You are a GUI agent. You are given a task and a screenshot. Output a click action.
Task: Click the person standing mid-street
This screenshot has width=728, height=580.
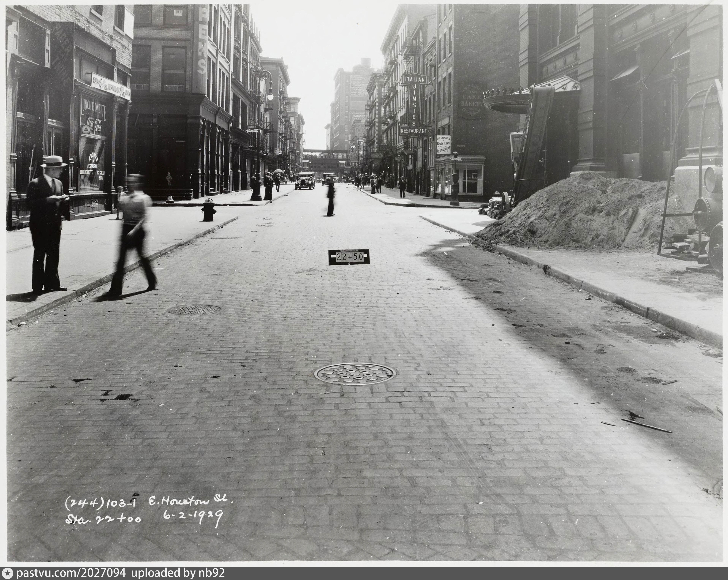tap(331, 199)
